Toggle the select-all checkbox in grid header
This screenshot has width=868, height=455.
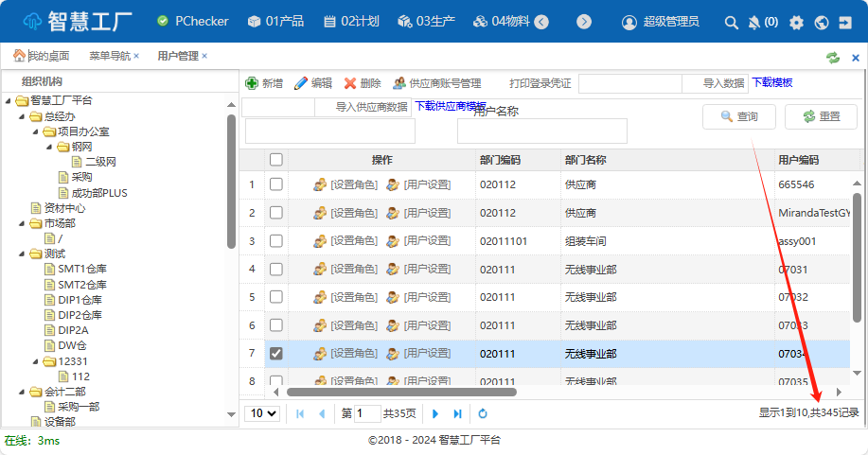pos(276,160)
